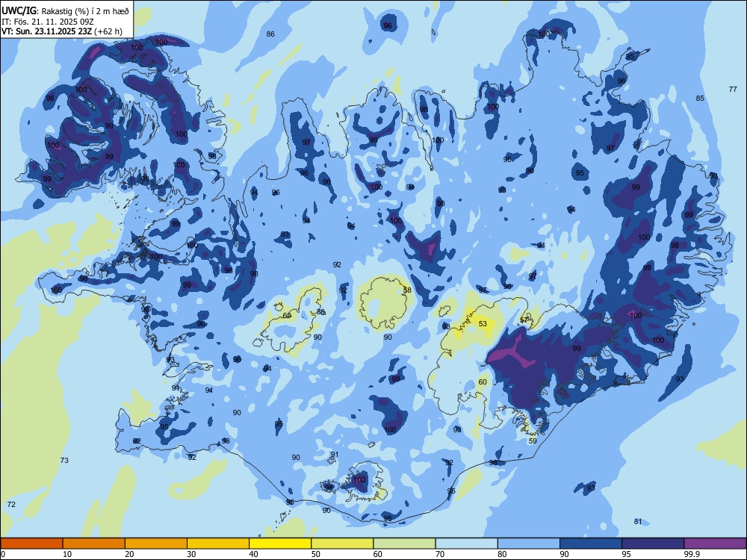Image resolution: width=747 pixels, height=560 pixels.
Task: Click the legend tick label "80"
Action: [x=502, y=554]
